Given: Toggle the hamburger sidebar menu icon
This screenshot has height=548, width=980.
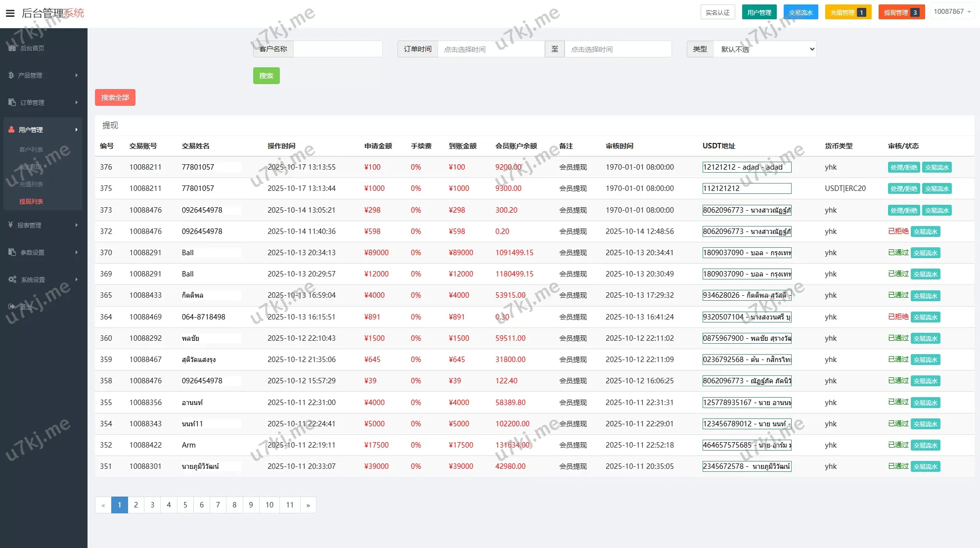Looking at the screenshot, I should click(x=10, y=13).
